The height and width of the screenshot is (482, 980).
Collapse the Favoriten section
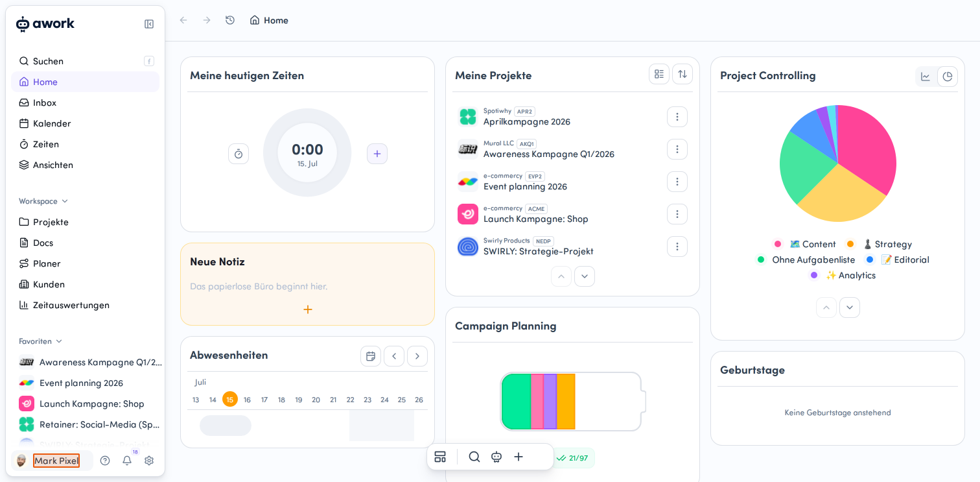pos(41,341)
